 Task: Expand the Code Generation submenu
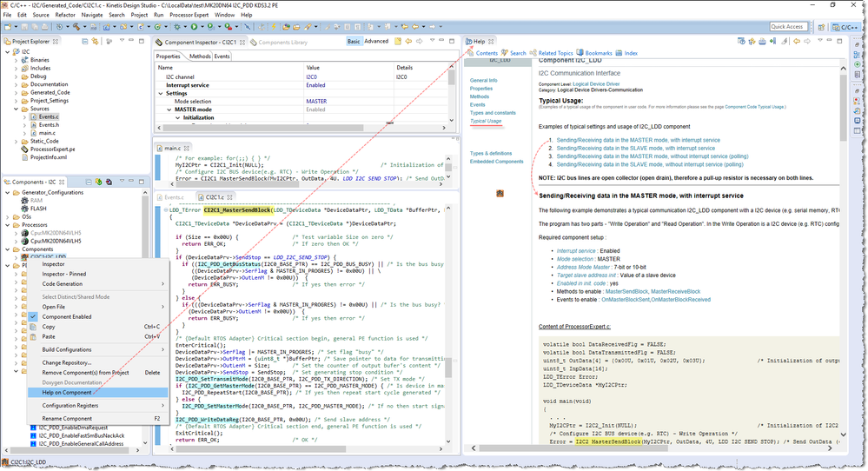click(63, 283)
